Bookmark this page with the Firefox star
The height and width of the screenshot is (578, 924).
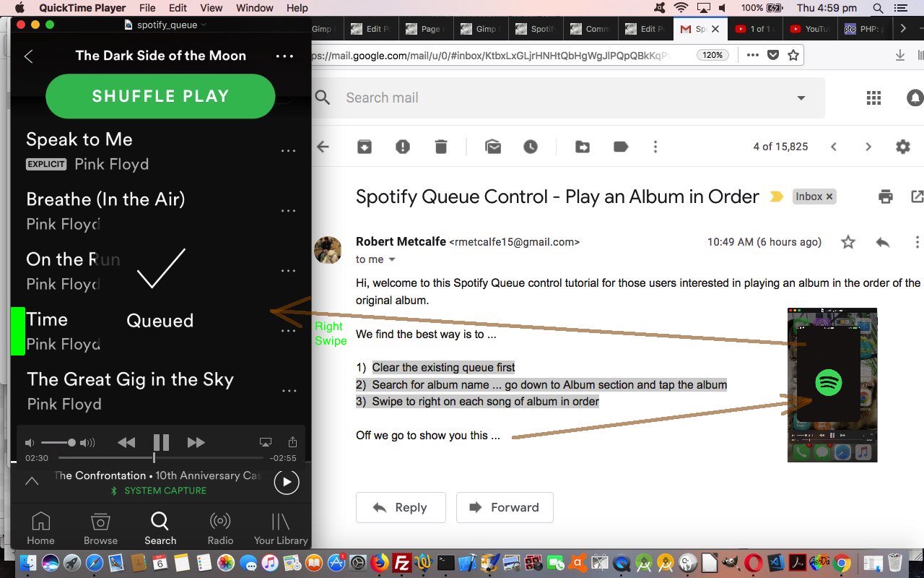coord(793,55)
